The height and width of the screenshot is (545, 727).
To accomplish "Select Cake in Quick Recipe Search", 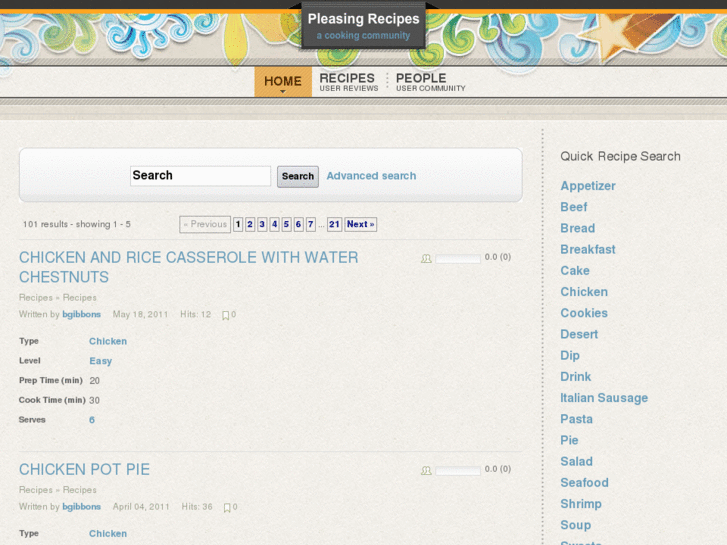I will 575,271.
